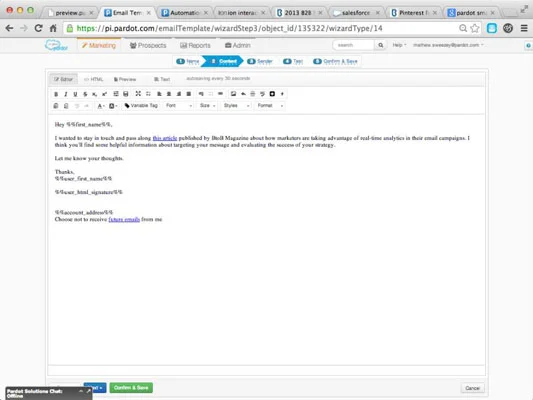The image size is (533, 400).
Task: Switch to the HTML editor tab
Action: pyautogui.click(x=93, y=79)
